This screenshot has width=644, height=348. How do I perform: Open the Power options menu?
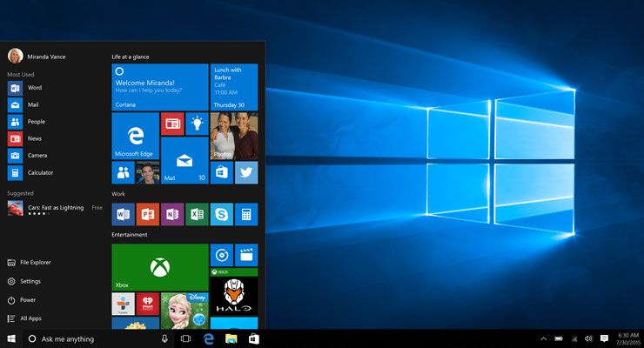coord(28,300)
